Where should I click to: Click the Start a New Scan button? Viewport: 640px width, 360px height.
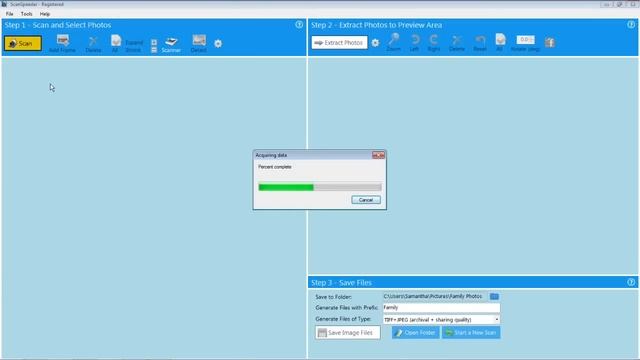471,333
